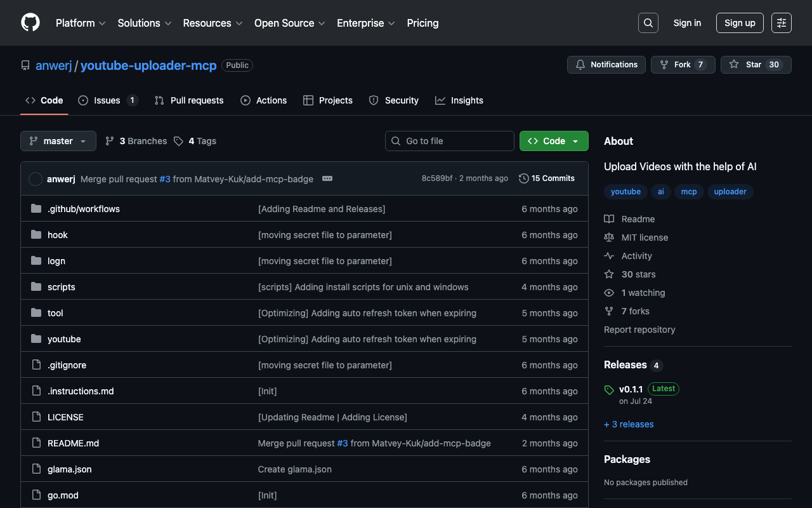Select the youtube topic tag
The image size is (812, 508).
[x=625, y=192]
